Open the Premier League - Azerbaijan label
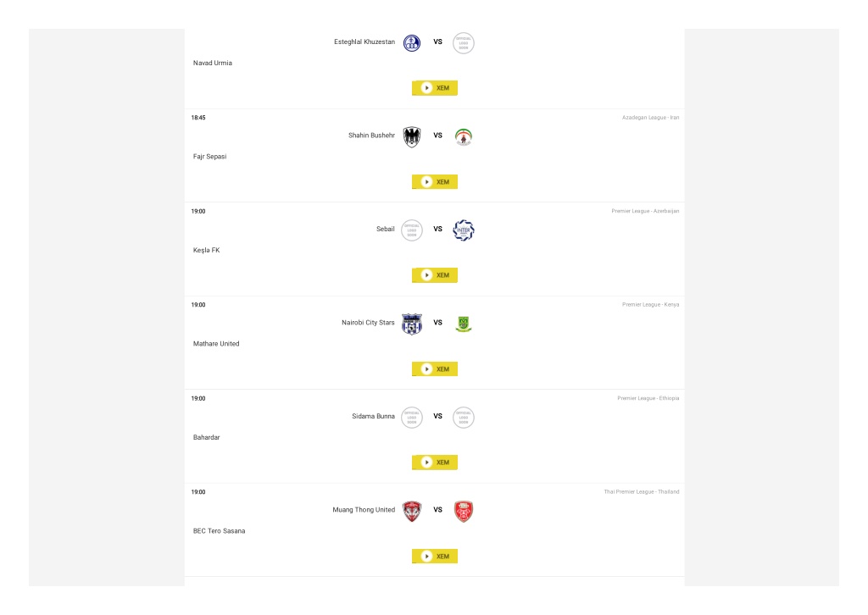 pyautogui.click(x=645, y=211)
